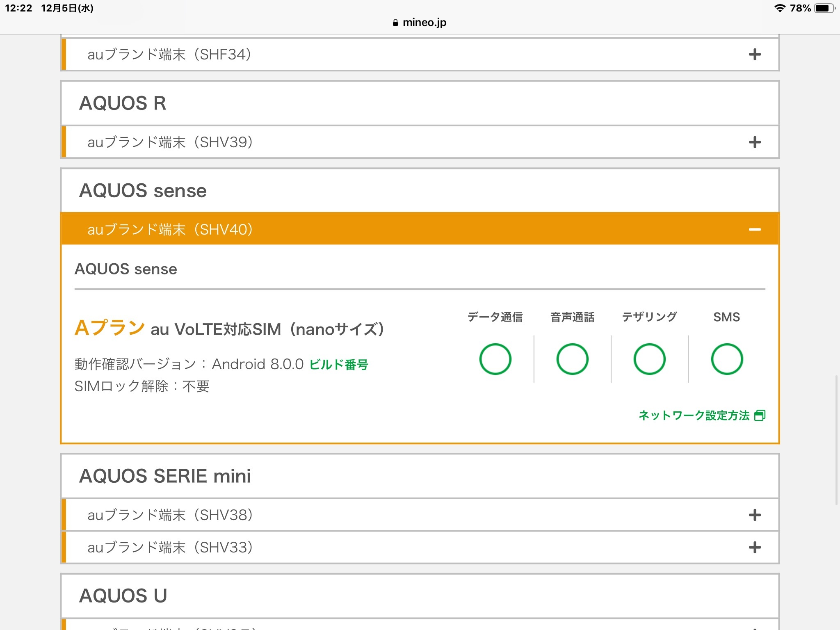Collapse SHV40 using the minus icon
Viewport: 840px width, 630px height.
click(x=754, y=229)
